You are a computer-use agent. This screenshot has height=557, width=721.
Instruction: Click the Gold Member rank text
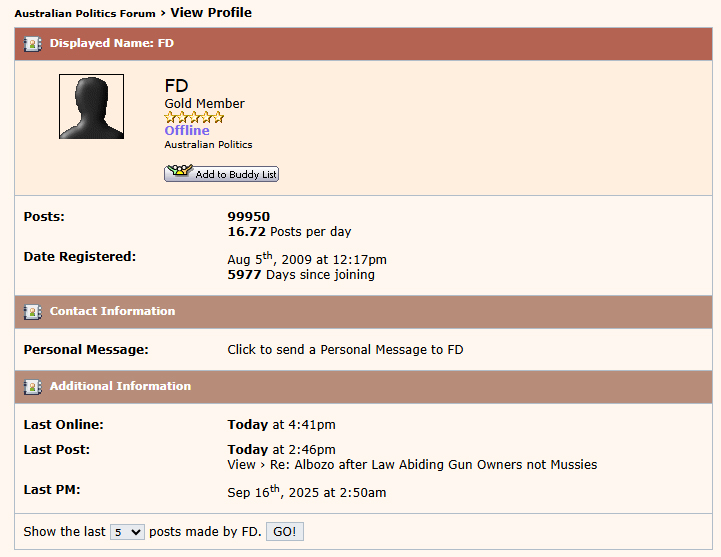[x=204, y=104]
